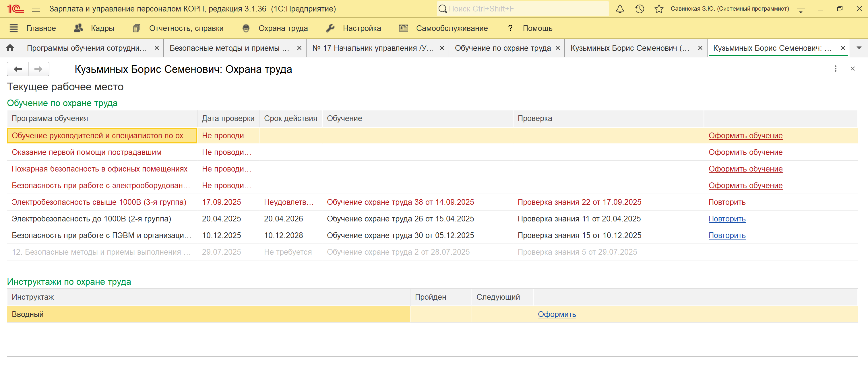This screenshot has width=868, height=368.
Task: Click Оформить link for Вводный instruction
Action: [556, 314]
